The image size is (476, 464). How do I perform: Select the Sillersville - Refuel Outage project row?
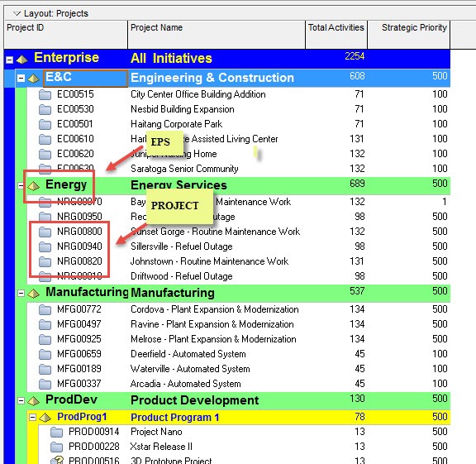click(x=239, y=246)
